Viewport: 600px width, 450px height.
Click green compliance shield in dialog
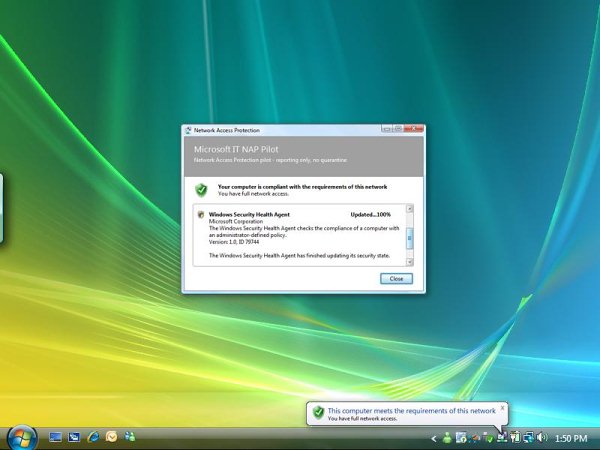click(x=201, y=190)
